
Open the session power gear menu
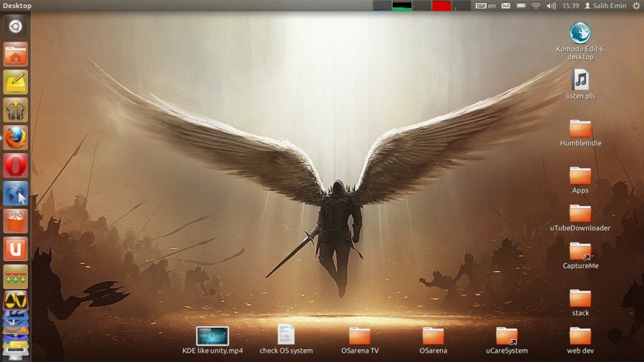click(636, 6)
